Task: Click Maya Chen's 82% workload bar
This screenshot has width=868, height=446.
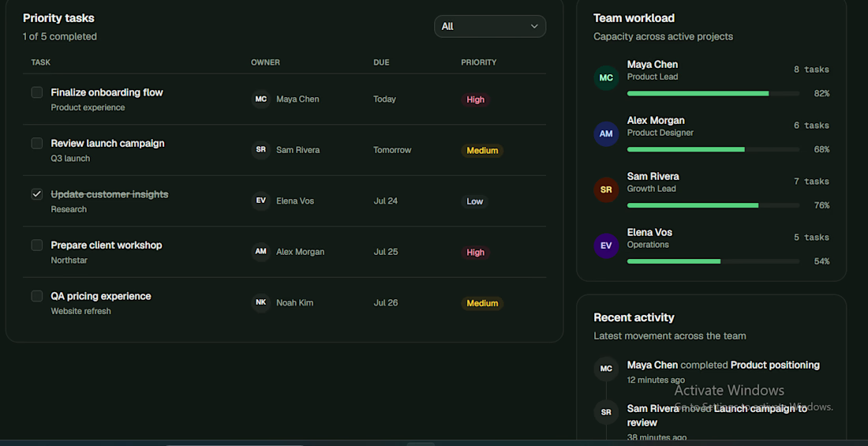Action: point(713,94)
